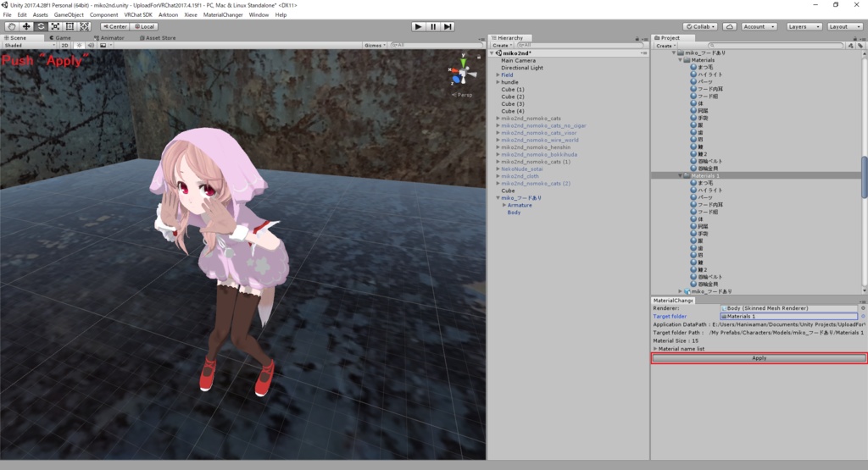Open the Collab dropdown
Screen dimensions: 868x470
pyautogui.click(x=701, y=26)
